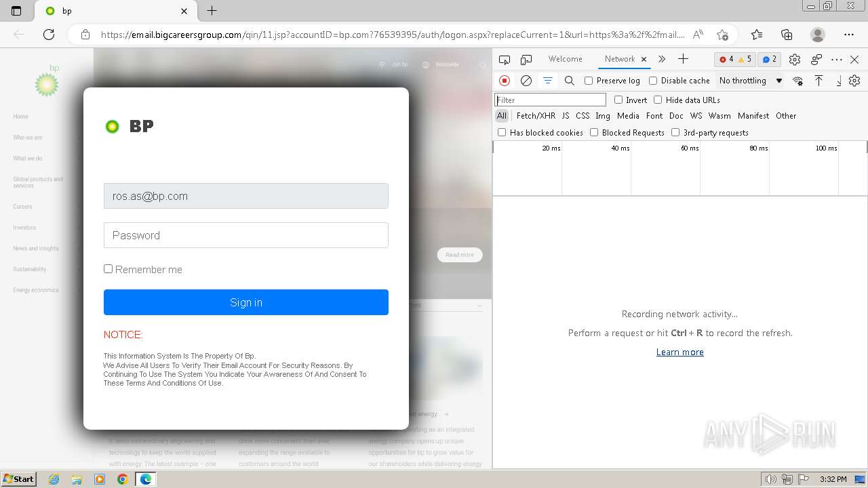The image size is (868, 488).
Task: Open the No throttling dropdown
Action: (751, 81)
